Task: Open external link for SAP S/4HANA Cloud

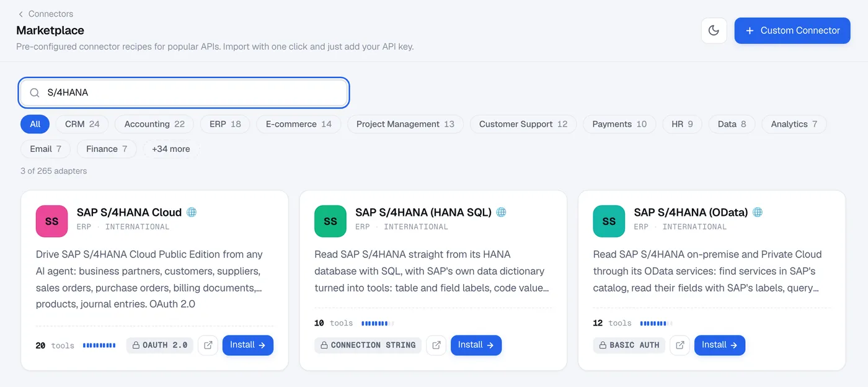Action: click(208, 345)
